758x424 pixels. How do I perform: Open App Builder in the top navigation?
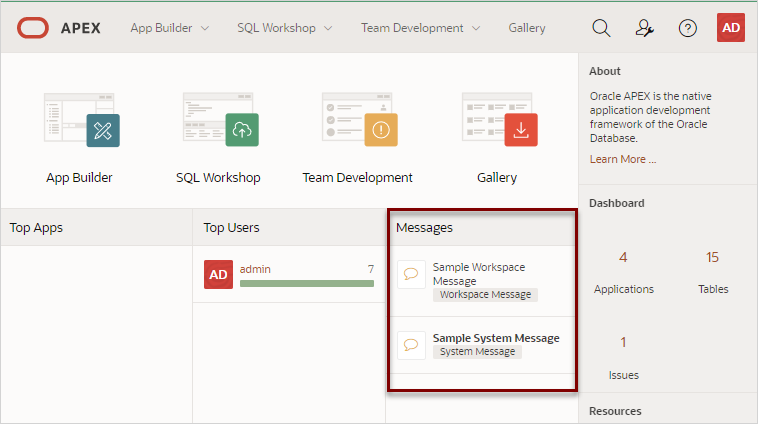tap(161, 28)
